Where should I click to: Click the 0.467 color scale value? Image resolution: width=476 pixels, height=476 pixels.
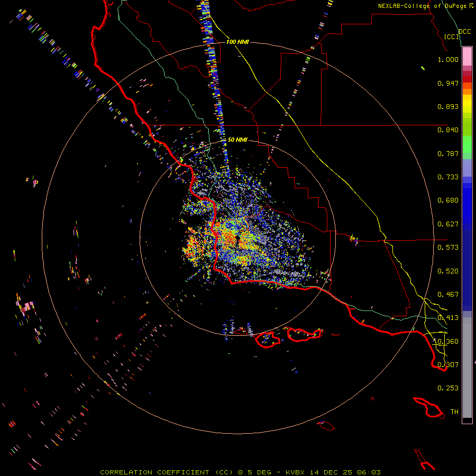tap(448, 295)
